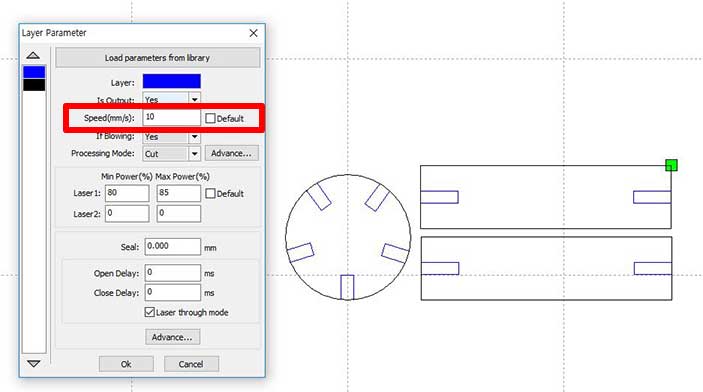Click the Laser1 Min Power field
The image size is (703, 392).
(x=127, y=193)
